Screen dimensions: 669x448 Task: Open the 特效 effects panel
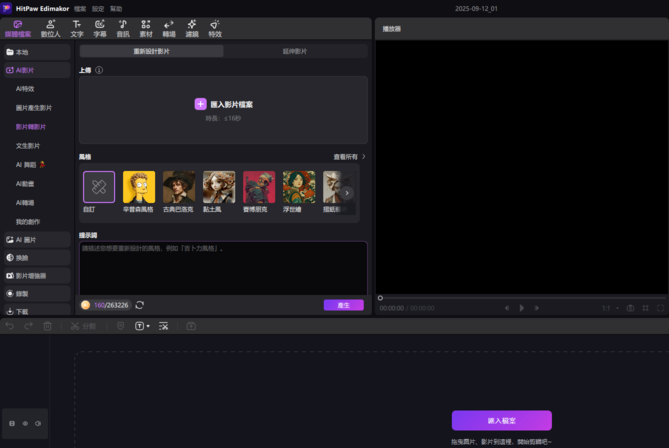point(215,28)
